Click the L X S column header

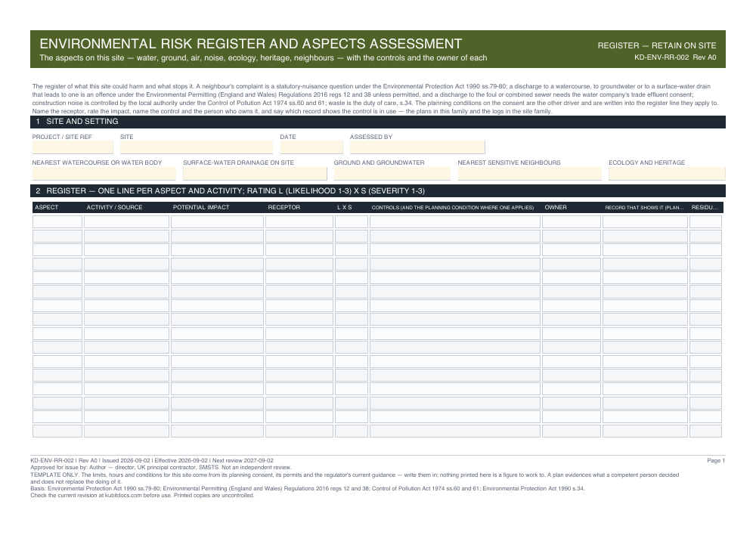pyautogui.click(x=344, y=207)
